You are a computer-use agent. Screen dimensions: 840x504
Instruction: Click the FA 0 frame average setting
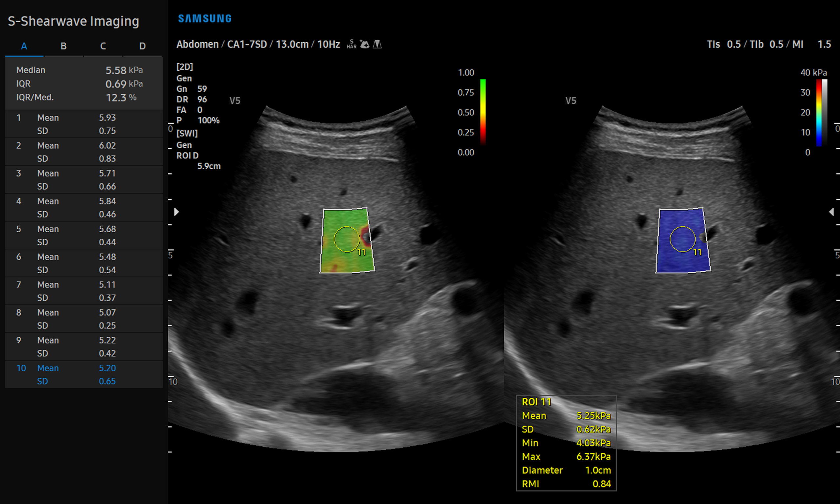point(189,110)
